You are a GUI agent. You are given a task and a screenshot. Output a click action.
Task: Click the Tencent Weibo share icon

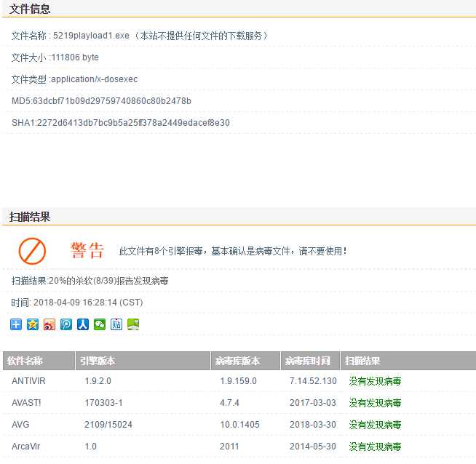pos(66,324)
